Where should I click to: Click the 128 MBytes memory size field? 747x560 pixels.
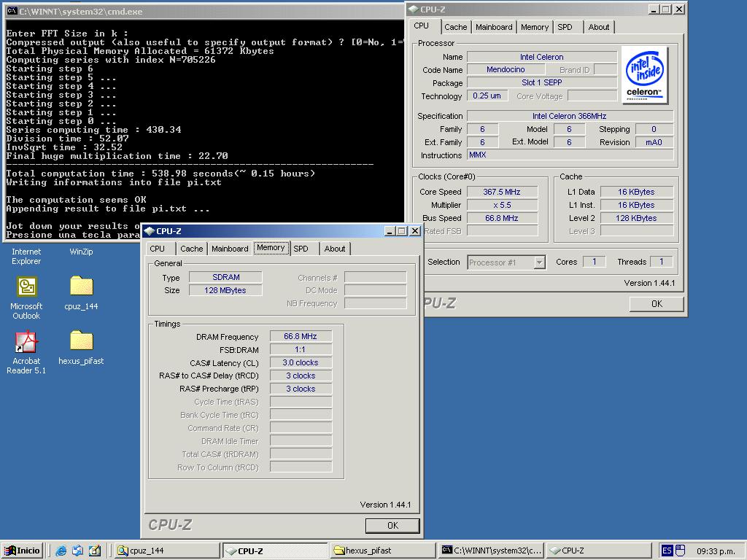[226, 290]
